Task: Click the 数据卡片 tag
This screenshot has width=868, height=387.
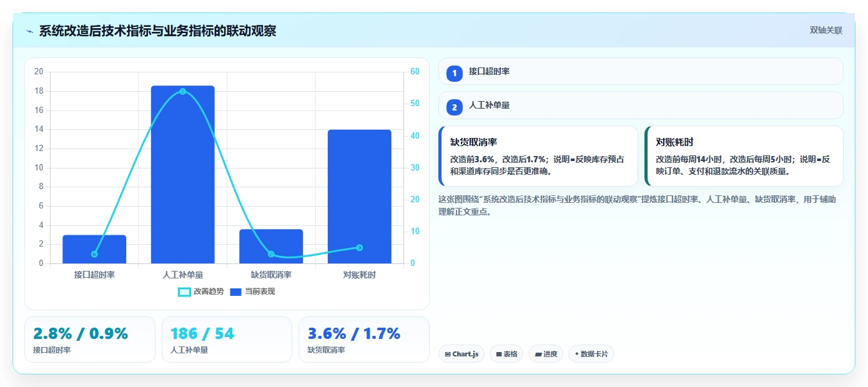Action: tap(591, 354)
